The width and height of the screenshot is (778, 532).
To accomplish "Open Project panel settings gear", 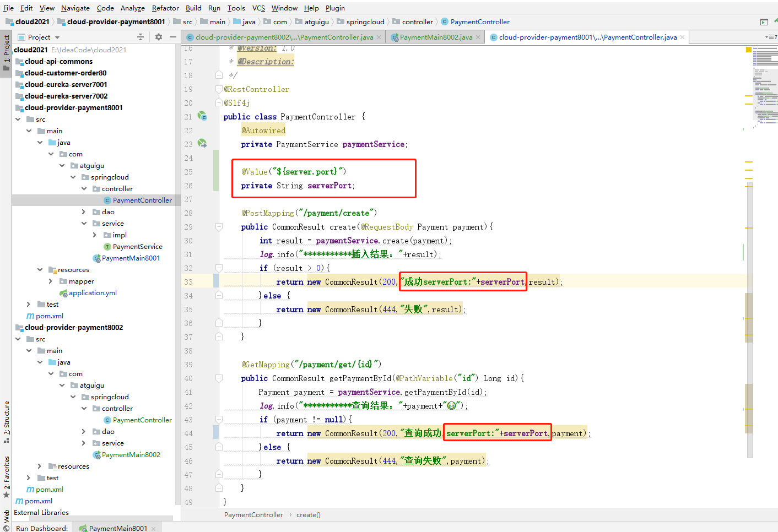I will (159, 37).
